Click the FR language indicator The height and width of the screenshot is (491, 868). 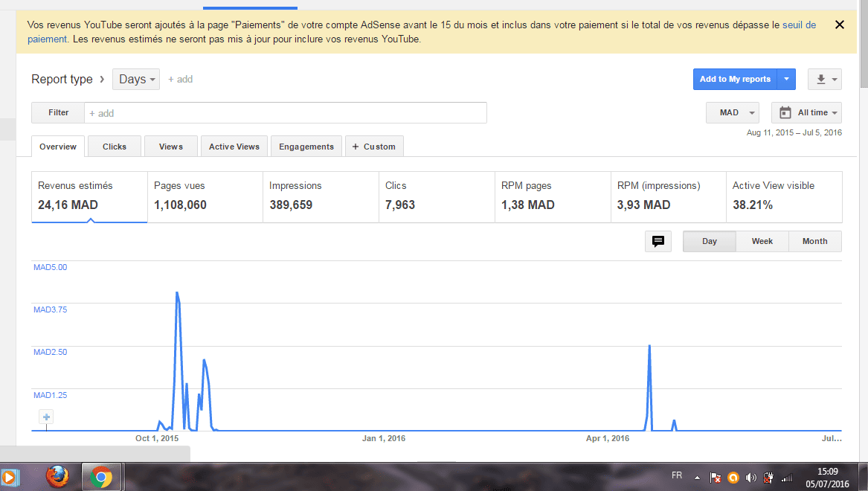676,475
